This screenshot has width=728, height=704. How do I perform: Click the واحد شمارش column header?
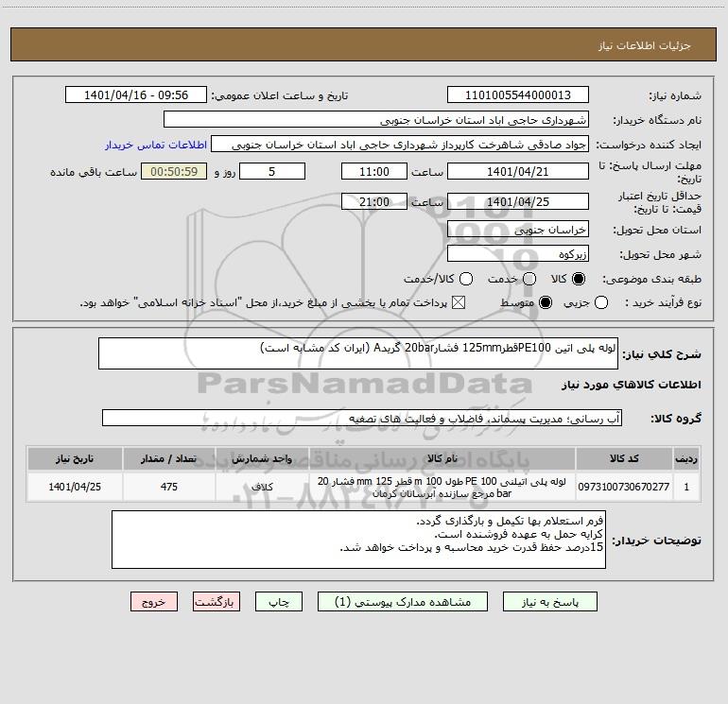click(x=262, y=459)
